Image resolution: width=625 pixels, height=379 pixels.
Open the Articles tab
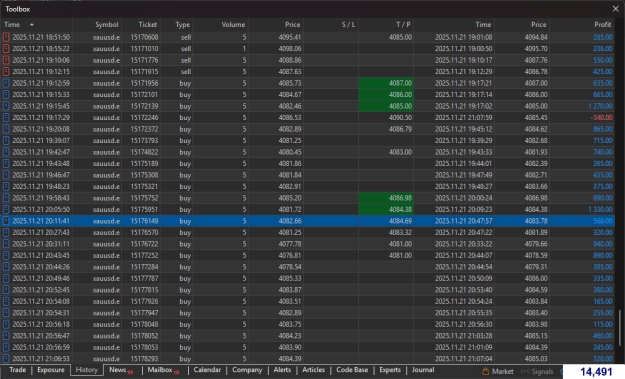(x=313, y=370)
